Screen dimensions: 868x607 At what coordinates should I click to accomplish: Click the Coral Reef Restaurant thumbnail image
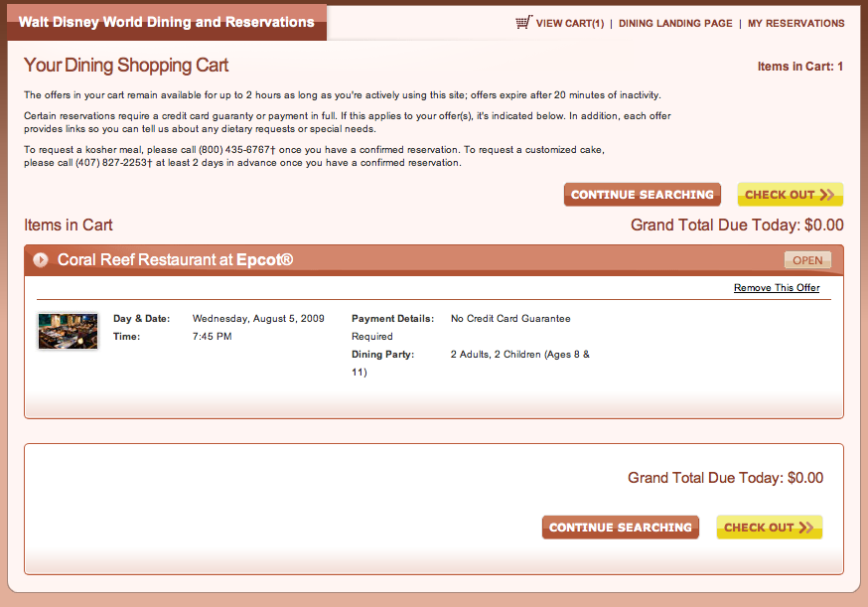point(69,331)
